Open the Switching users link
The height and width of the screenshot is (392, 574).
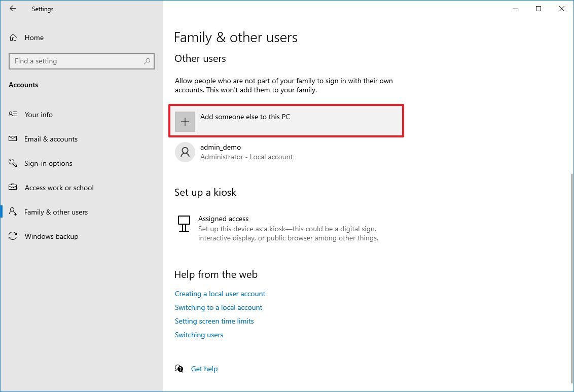(x=199, y=335)
